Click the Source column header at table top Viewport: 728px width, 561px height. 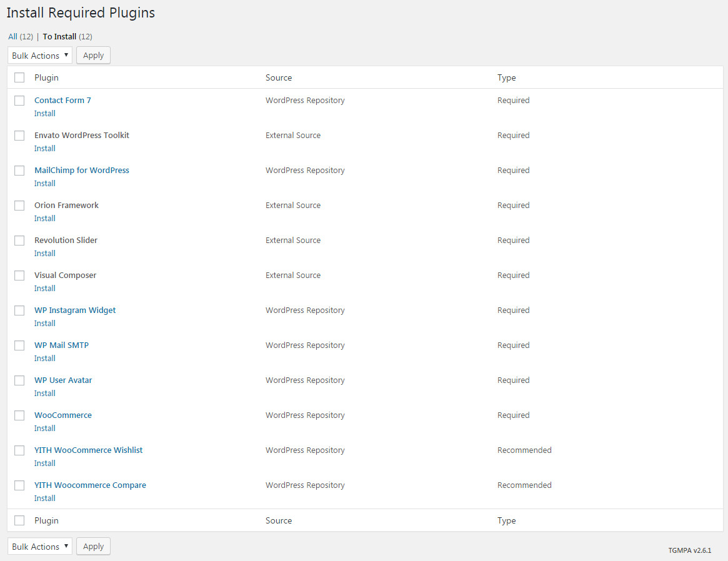(x=279, y=77)
